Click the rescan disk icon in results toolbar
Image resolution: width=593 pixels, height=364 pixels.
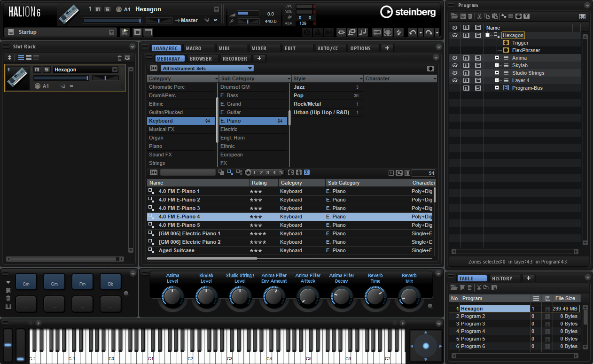coord(399,173)
